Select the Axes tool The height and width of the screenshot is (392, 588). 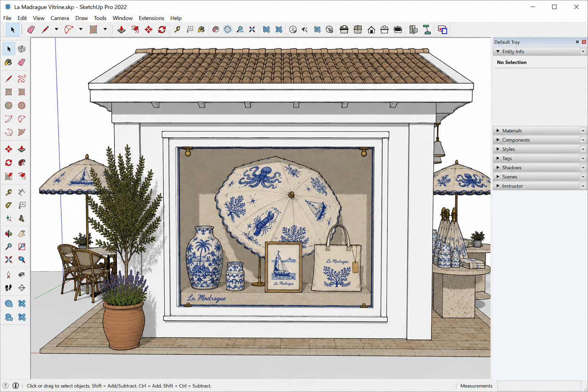click(x=8, y=219)
